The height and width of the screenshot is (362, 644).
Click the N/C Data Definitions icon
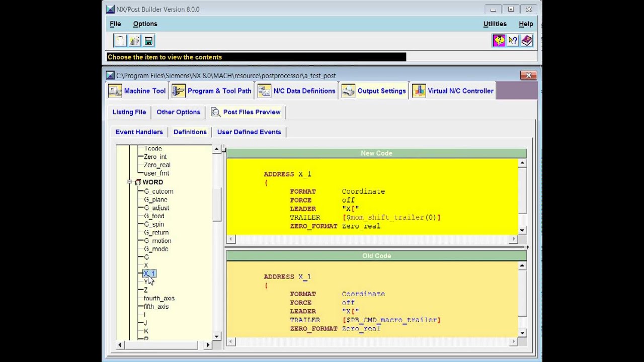[265, 91]
